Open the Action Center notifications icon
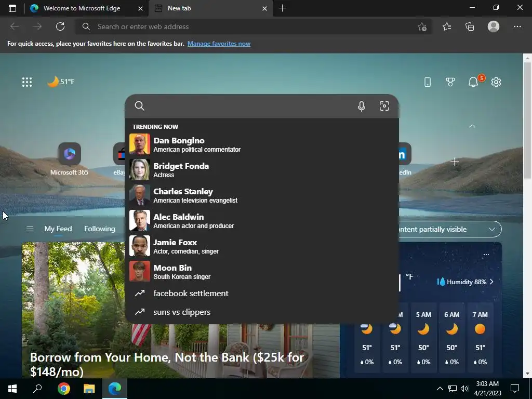Viewport: 532px width, 399px height. (x=515, y=389)
